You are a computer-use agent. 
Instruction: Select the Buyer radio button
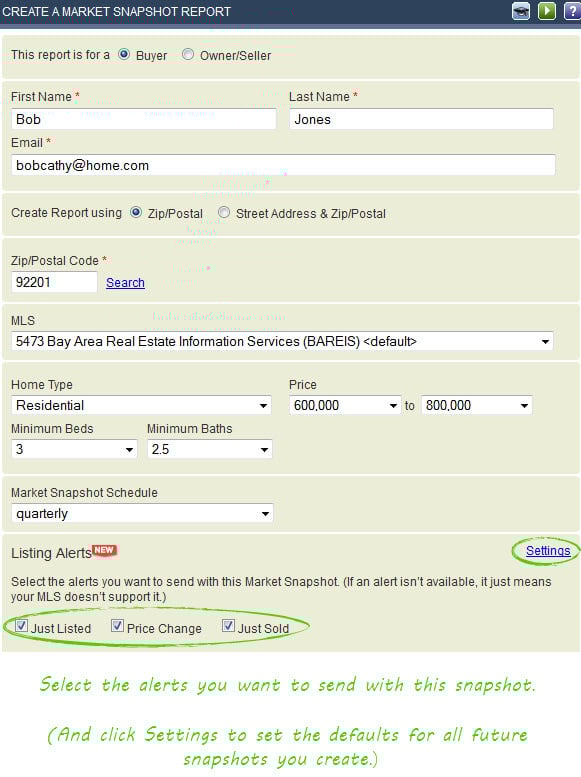pyautogui.click(x=124, y=54)
